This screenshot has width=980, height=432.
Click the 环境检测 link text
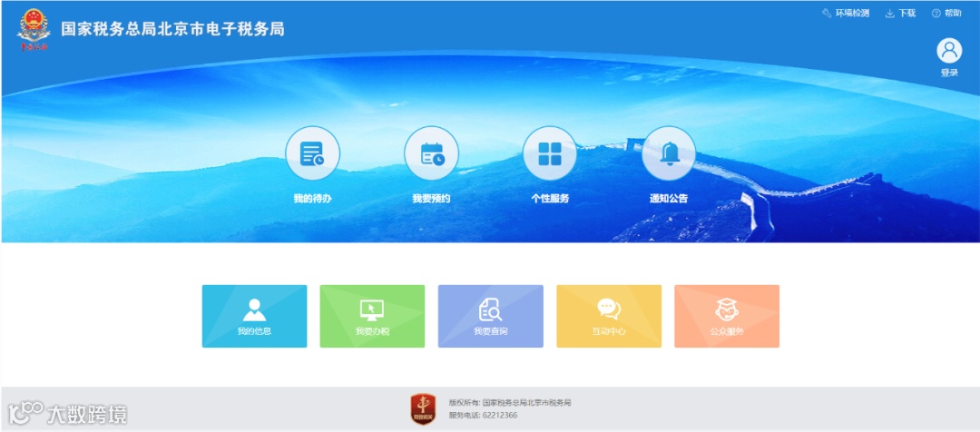(x=852, y=13)
